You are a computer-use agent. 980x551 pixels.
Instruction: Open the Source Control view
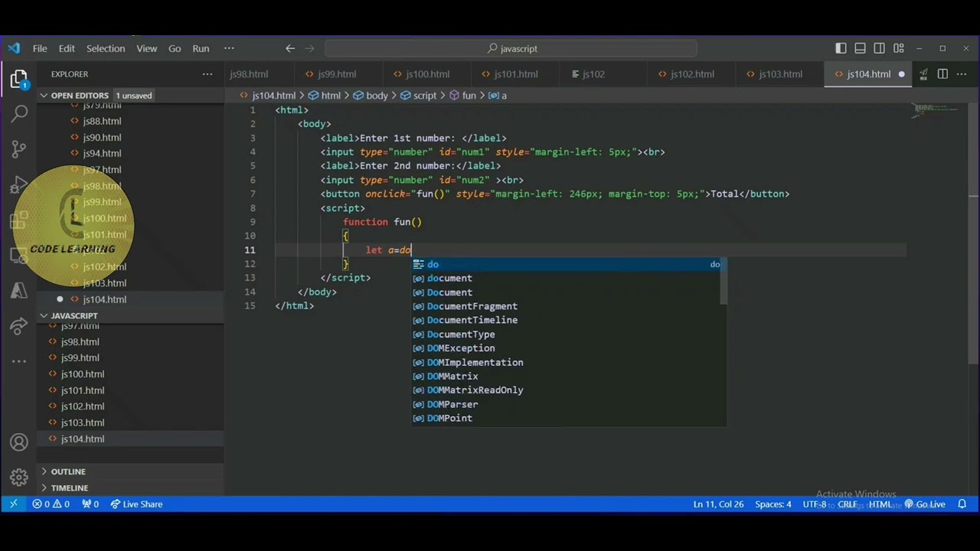pyautogui.click(x=19, y=149)
